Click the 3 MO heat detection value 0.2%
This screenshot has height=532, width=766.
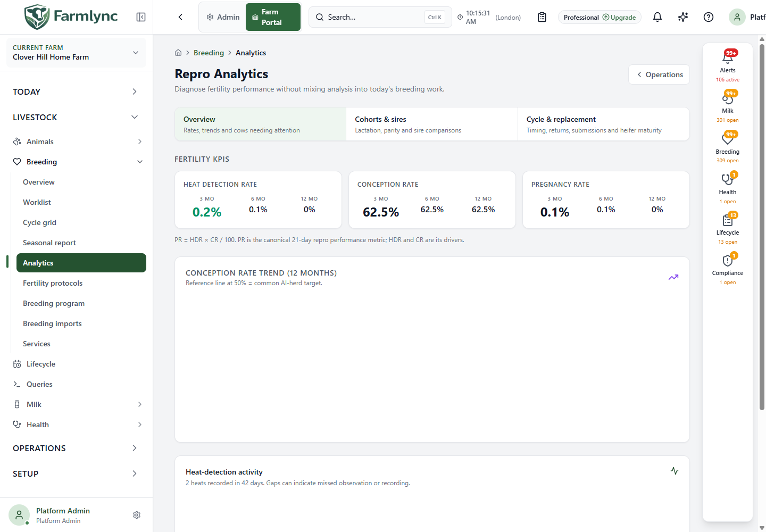point(207,212)
